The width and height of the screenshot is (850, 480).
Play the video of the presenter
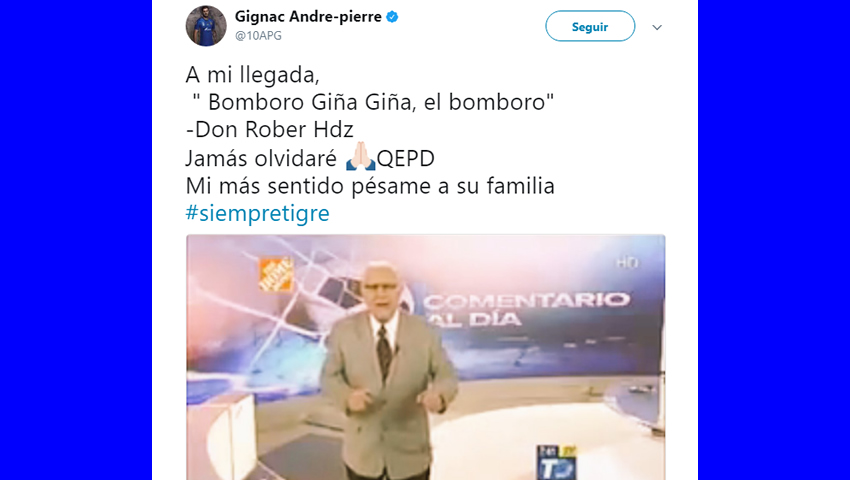pos(426,357)
